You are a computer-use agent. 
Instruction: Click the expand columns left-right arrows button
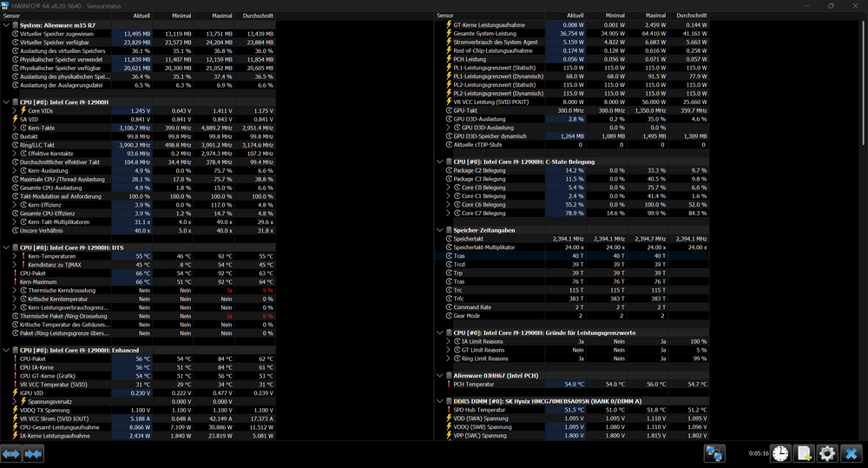(x=11, y=453)
